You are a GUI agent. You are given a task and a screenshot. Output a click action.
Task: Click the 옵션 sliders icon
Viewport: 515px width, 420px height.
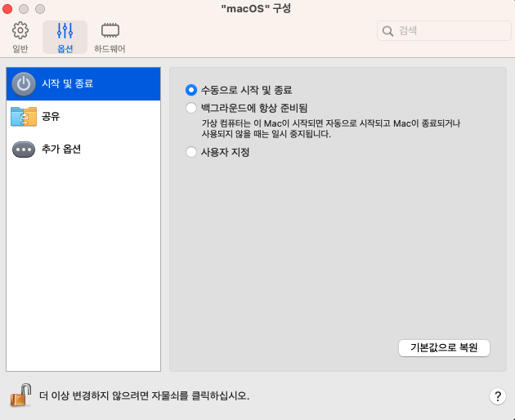coord(65,31)
